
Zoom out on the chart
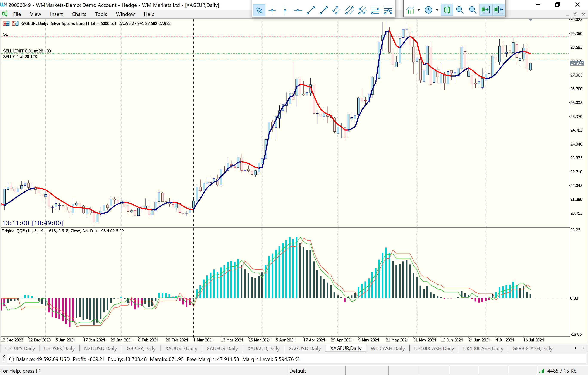[473, 10]
